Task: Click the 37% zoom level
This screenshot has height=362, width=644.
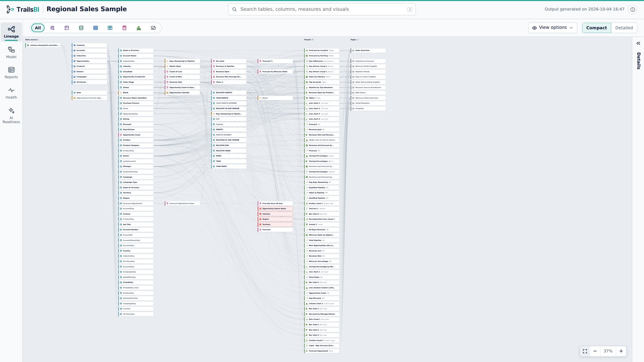Action: pyautogui.click(x=608, y=351)
